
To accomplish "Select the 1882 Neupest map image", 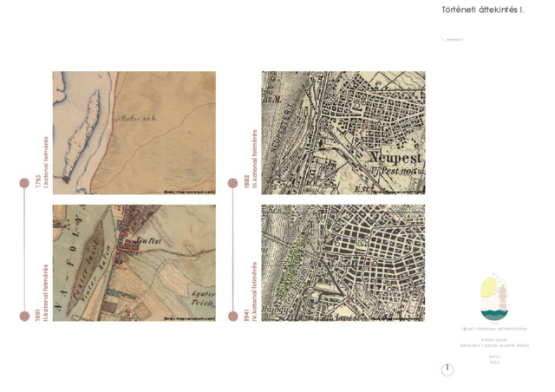I will tap(343, 132).
